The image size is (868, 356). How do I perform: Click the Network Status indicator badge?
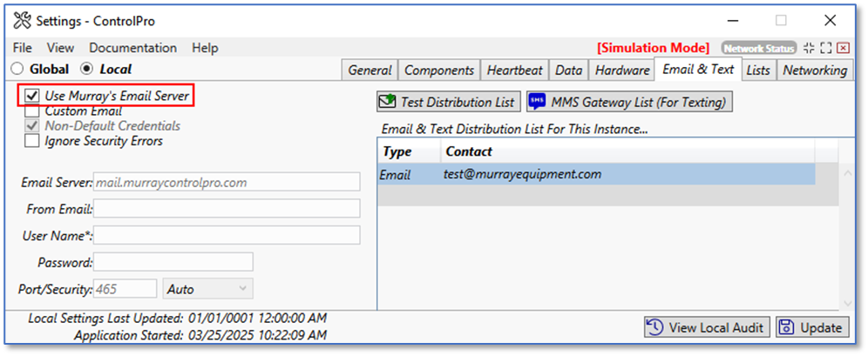758,48
